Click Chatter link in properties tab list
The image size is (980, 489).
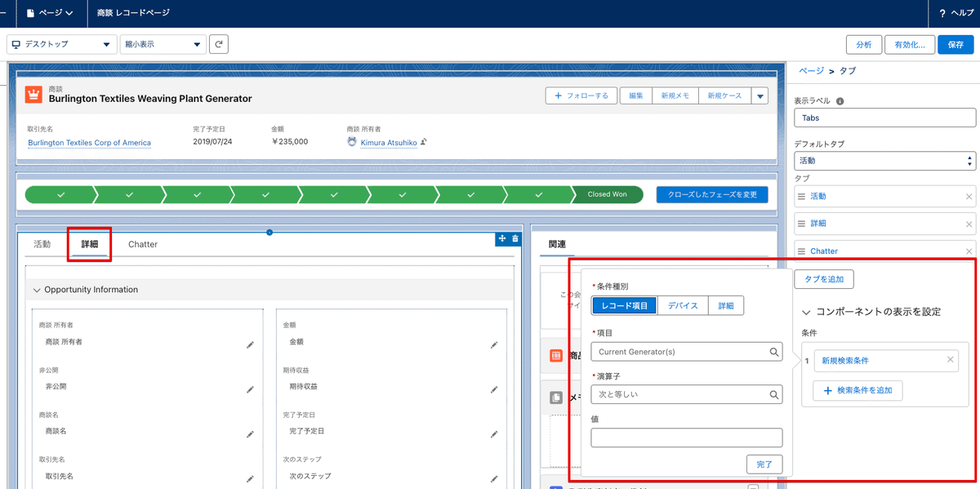click(824, 251)
